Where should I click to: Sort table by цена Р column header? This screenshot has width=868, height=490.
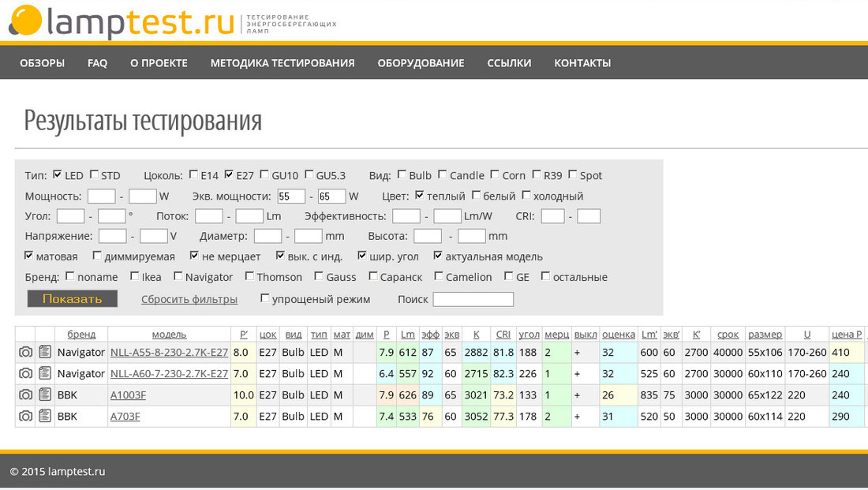[x=847, y=335]
